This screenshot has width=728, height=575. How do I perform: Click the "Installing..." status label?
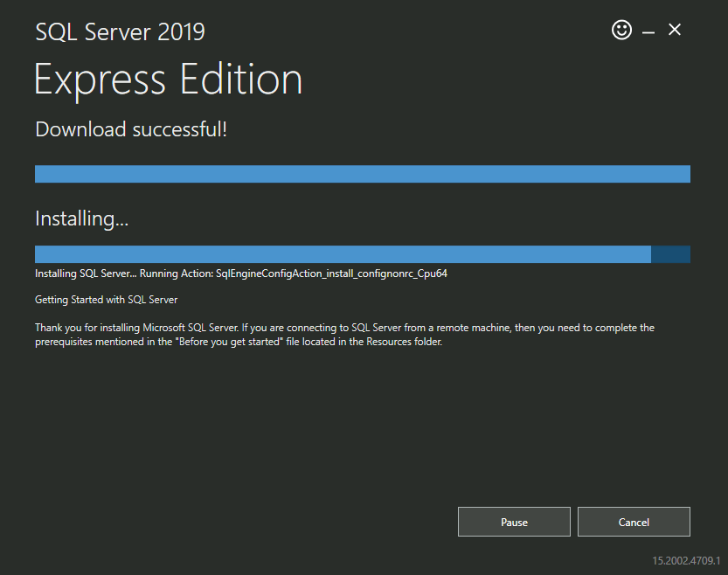click(x=81, y=218)
